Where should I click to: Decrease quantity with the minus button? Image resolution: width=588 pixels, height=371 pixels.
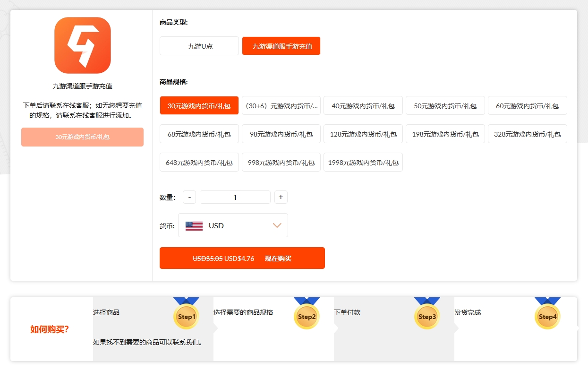tap(189, 197)
